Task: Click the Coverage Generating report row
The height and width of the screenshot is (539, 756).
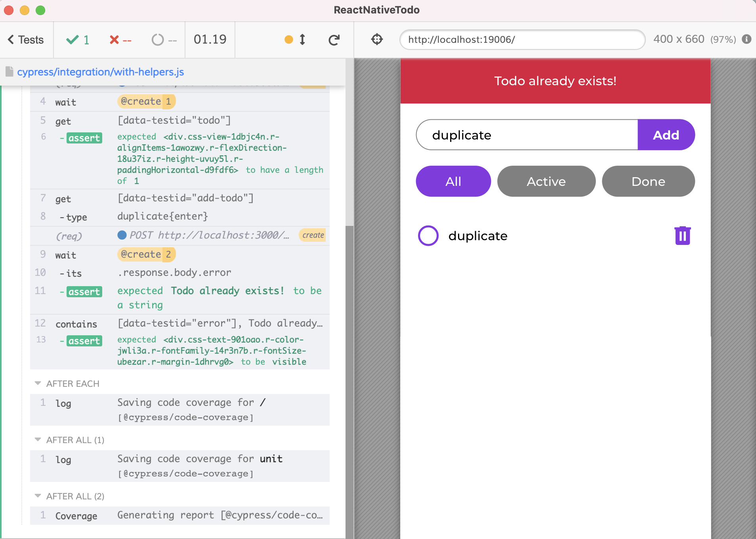Action: (x=180, y=515)
